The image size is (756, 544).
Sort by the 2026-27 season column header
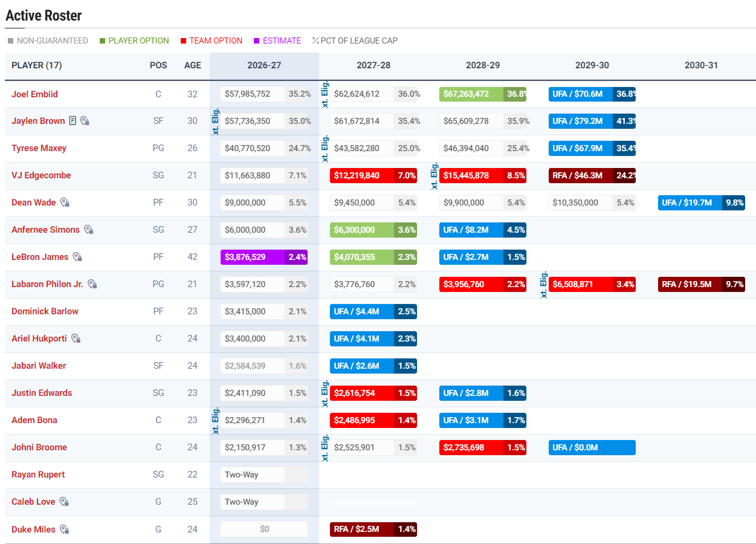coord(264,65)
